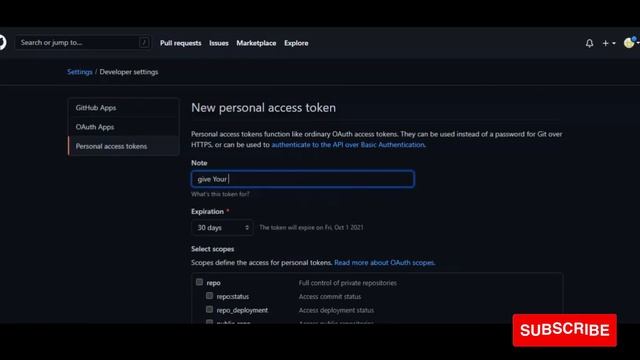Click the slash shortcut icon in search
This screenshot has height=360, width=640.
[144, 42]
